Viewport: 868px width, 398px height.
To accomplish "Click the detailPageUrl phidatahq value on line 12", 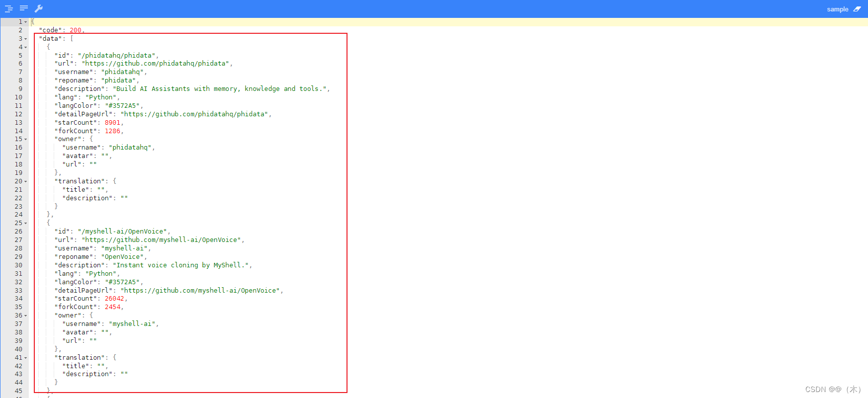I will 194,114.
